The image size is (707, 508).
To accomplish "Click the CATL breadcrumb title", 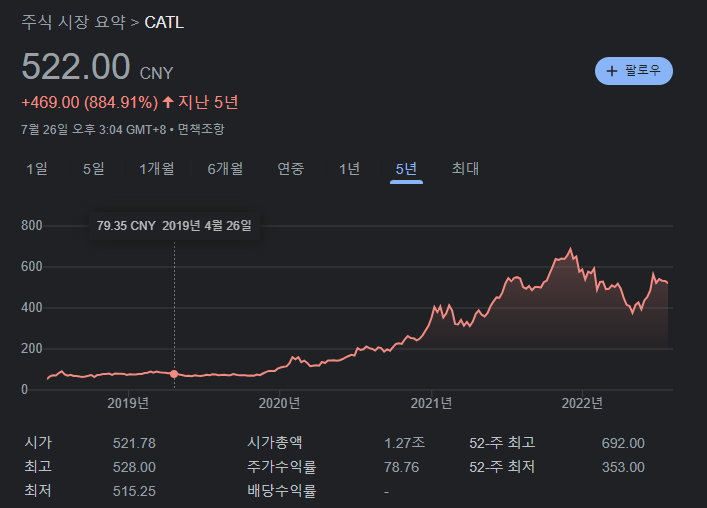I will (x=164, y=23).
